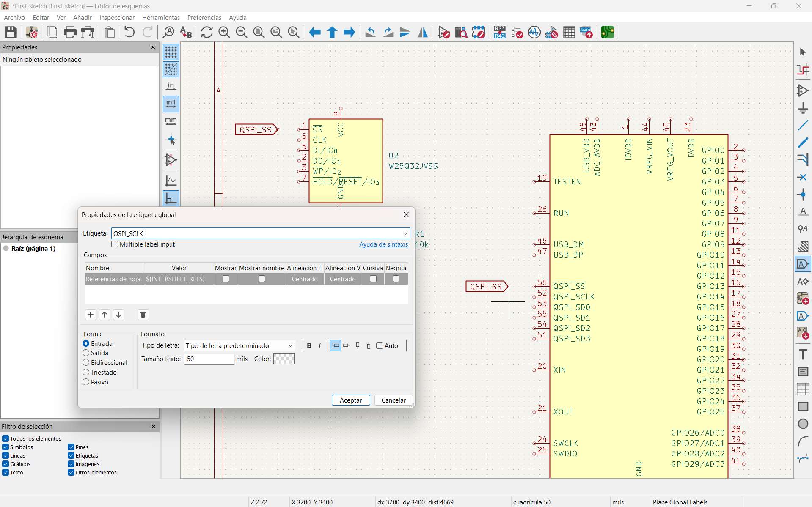Select the Text tool in right toolbar
Screen dimensions: 812x507
pos(803,354)
